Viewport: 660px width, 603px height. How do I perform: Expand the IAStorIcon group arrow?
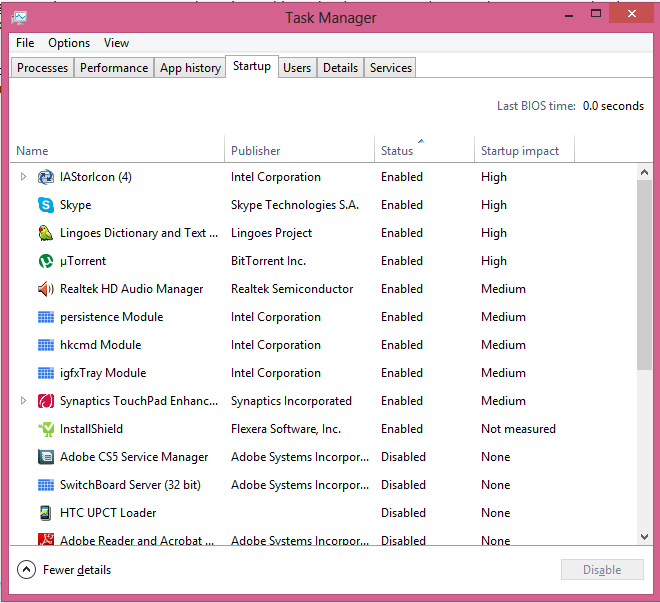(24, 177)
